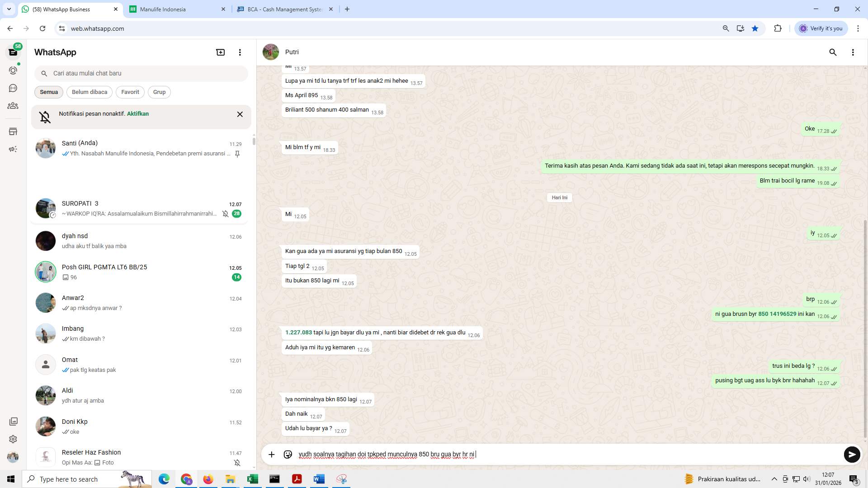Click the attach (plus) icon
Image resolution: width=868 pixels, height=488 pixels.
tap(271, 455)
